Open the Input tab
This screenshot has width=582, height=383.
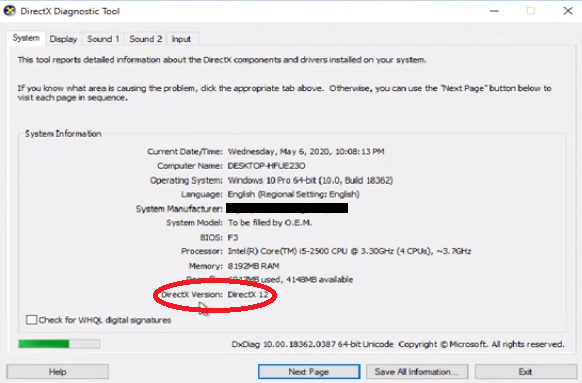(x=181, y=39)
